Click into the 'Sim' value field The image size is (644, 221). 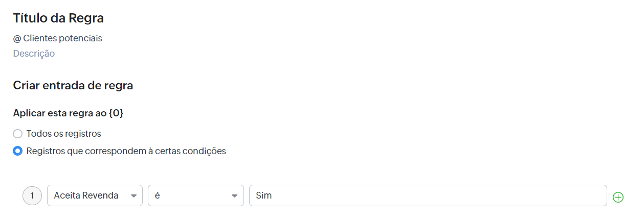click(428, 195)
